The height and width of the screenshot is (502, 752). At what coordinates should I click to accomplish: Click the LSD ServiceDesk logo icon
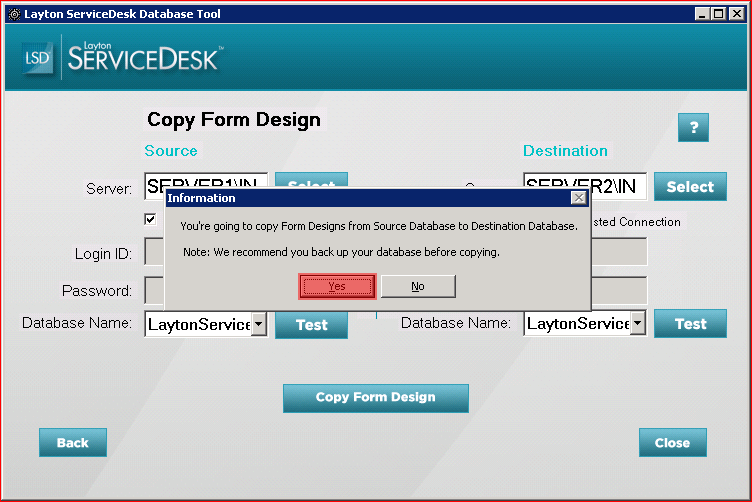[37, 58]
